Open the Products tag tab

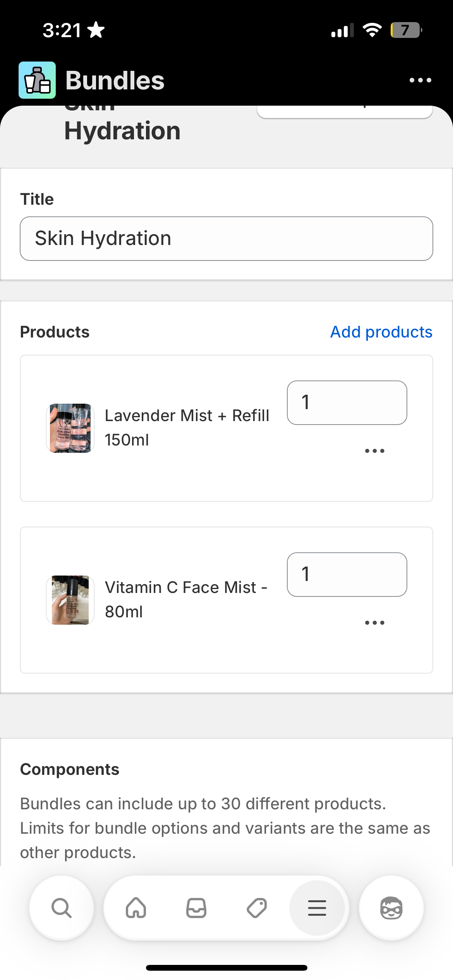257,908
